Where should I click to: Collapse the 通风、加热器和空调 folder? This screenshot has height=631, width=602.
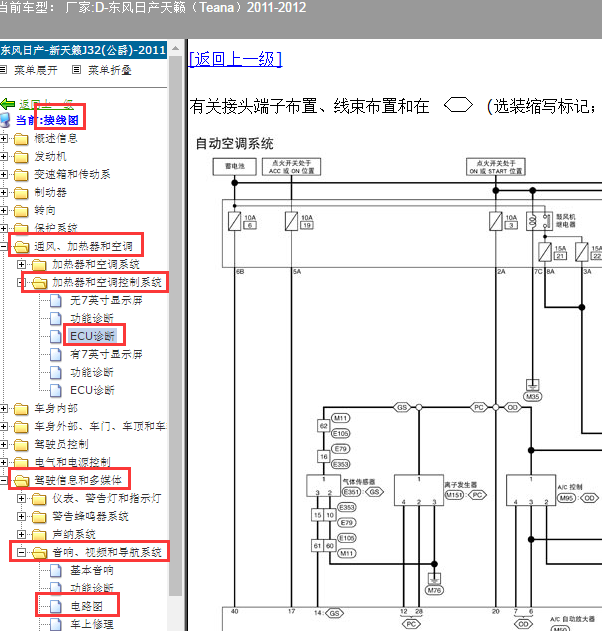[3, 246]
